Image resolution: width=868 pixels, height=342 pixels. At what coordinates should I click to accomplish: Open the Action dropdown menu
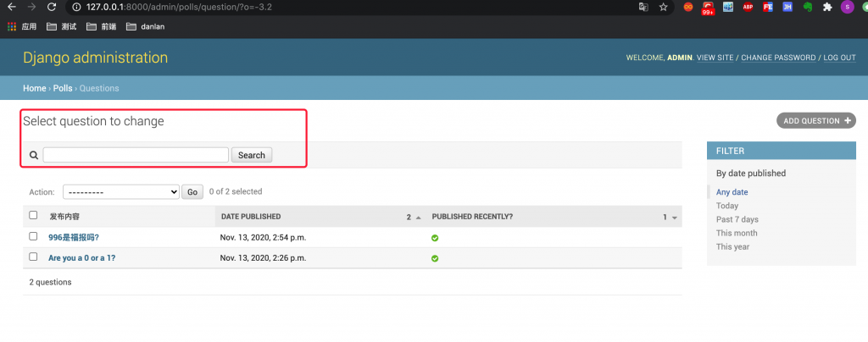pyautogui.click(x=121, y=192)
